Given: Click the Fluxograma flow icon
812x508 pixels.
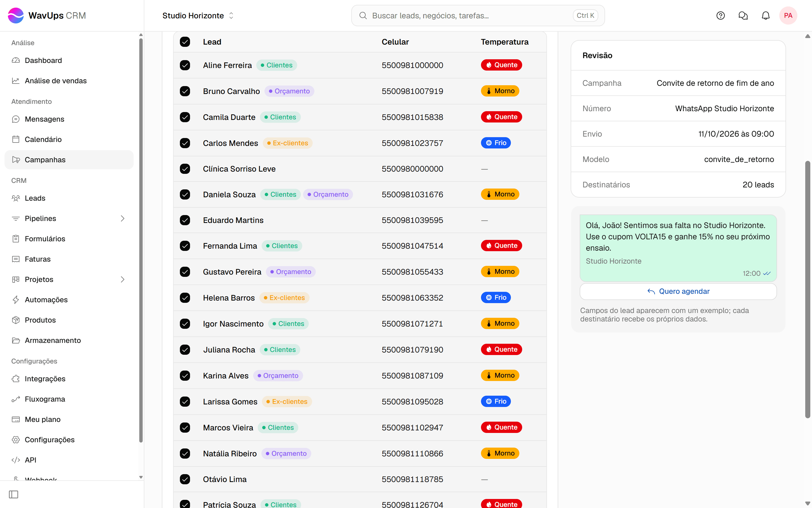Looking at the screenshot, I should point(16,399).
